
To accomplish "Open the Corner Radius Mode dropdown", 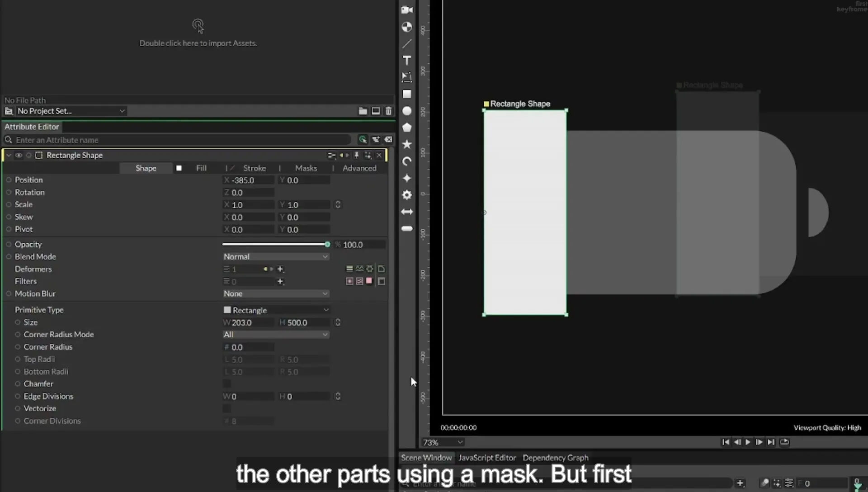I will (276, 335).
